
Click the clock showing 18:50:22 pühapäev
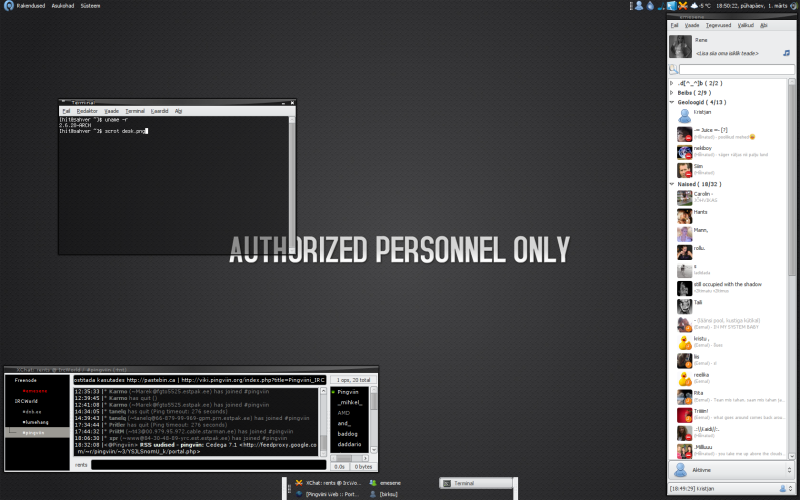coord(751,6)
